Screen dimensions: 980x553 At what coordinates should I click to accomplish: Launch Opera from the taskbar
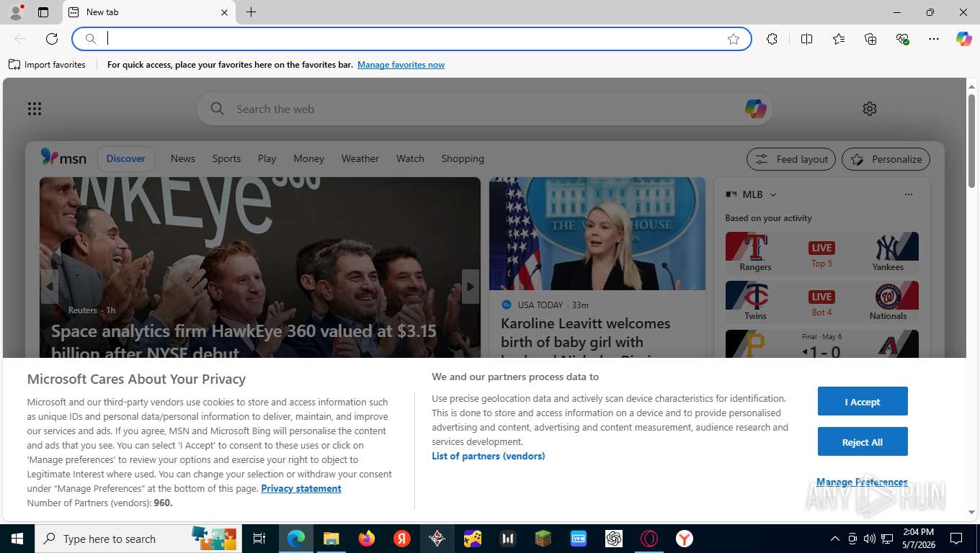coord(649,539)
